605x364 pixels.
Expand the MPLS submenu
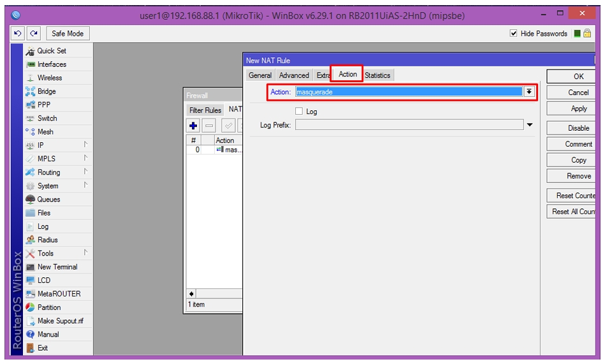coord(85,158)
